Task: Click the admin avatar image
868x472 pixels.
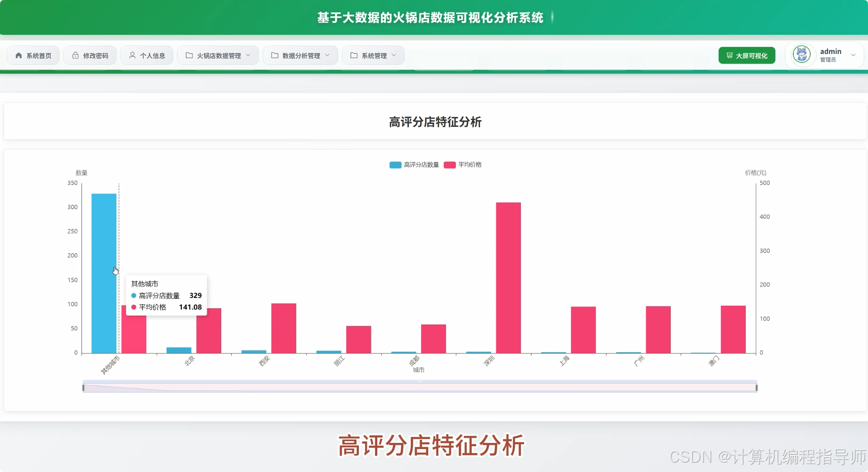Action: (802, 54)
